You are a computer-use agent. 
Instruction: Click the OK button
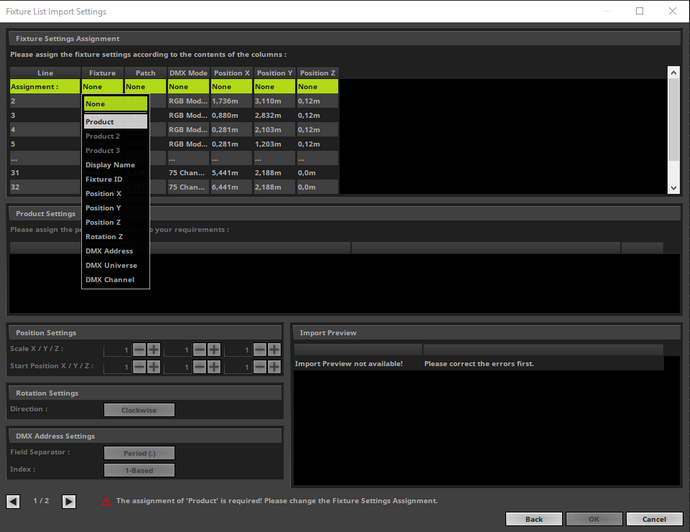coord(594,519)
